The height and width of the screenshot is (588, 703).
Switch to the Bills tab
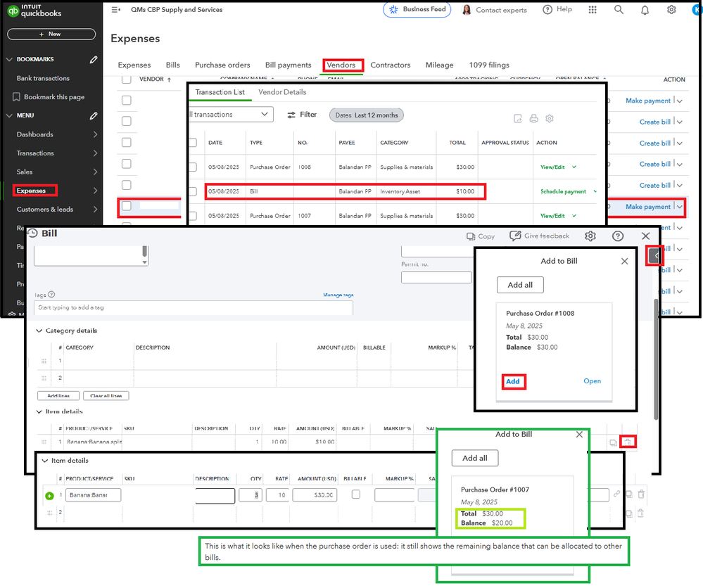coord(172,65)
